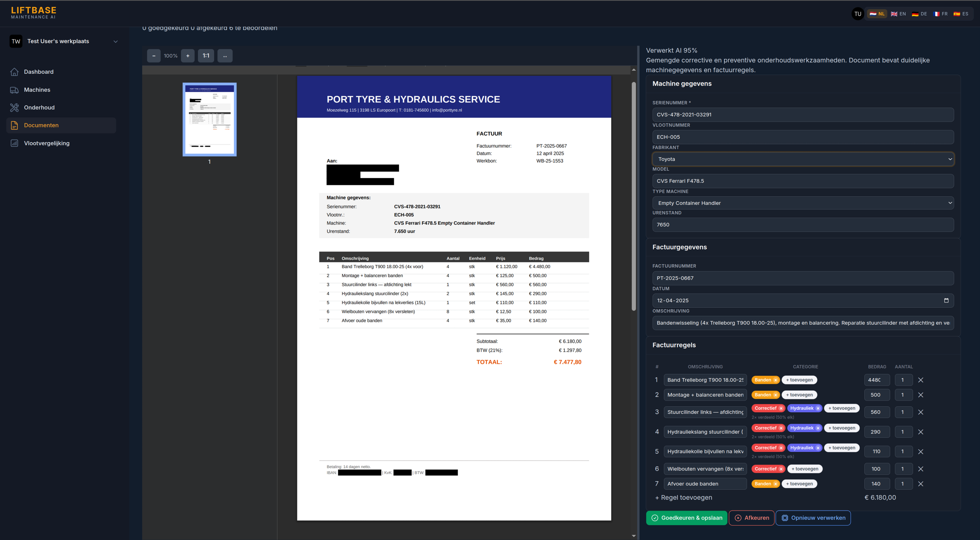Delete invoice line 3 with X icon
Viewport: 980px width, 540px height.
point(921,412)
